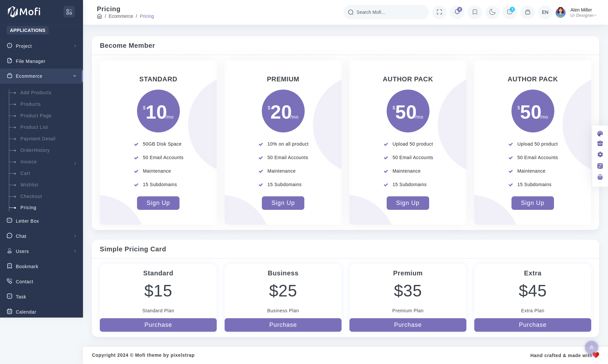608x364 pixels.
Task: Toggle dark mode with moon icon
Action: coord(492,12)
